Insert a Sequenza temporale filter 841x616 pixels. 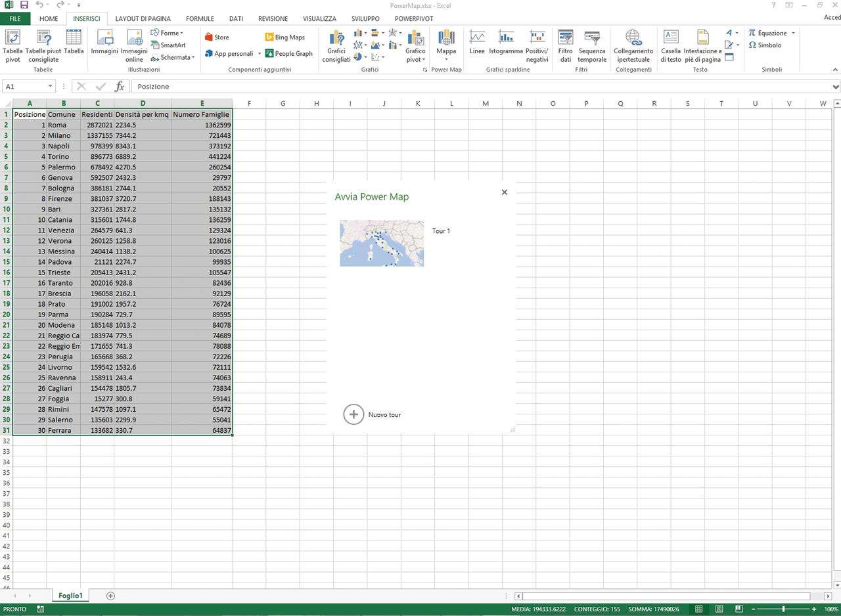pyautogui.click(x=592, y=45)
